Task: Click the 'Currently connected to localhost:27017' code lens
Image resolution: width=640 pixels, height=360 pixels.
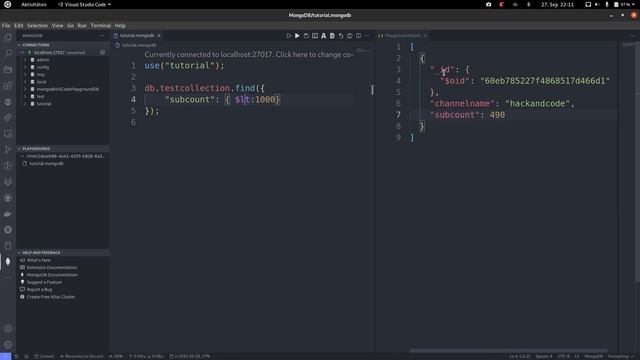Action: coord(249,55)
